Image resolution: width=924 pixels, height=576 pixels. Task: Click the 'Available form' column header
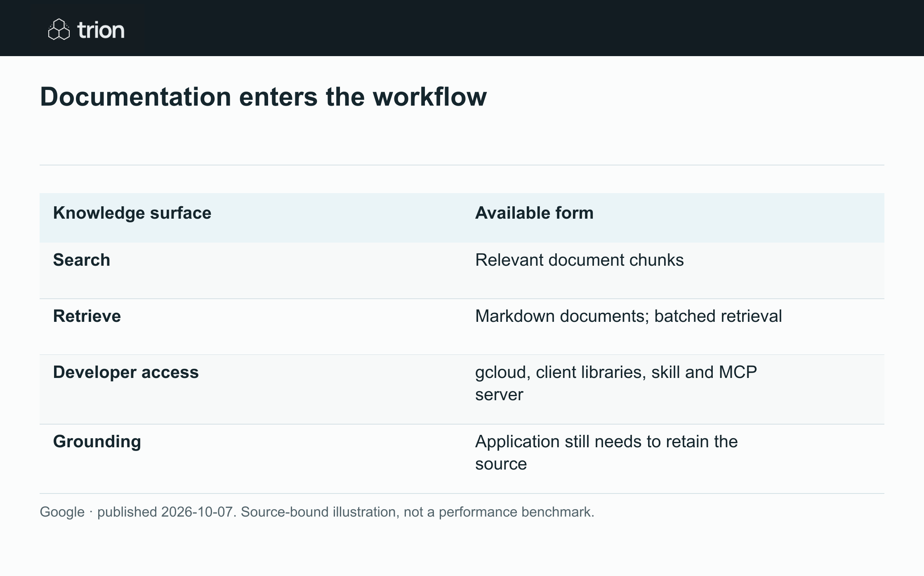pos(534,213)
